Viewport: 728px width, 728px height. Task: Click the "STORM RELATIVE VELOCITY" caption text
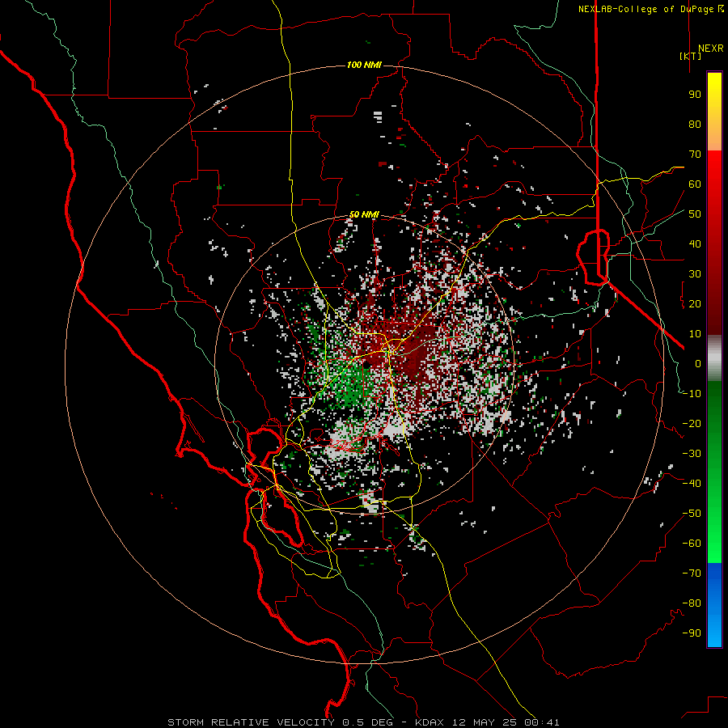click(x=251, y=722)
